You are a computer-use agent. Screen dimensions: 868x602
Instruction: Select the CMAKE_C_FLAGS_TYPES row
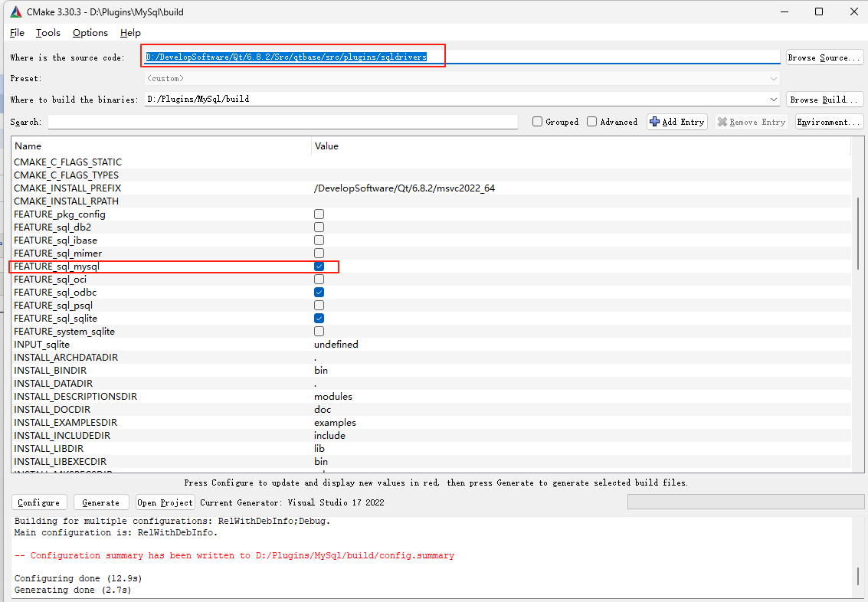431,175
